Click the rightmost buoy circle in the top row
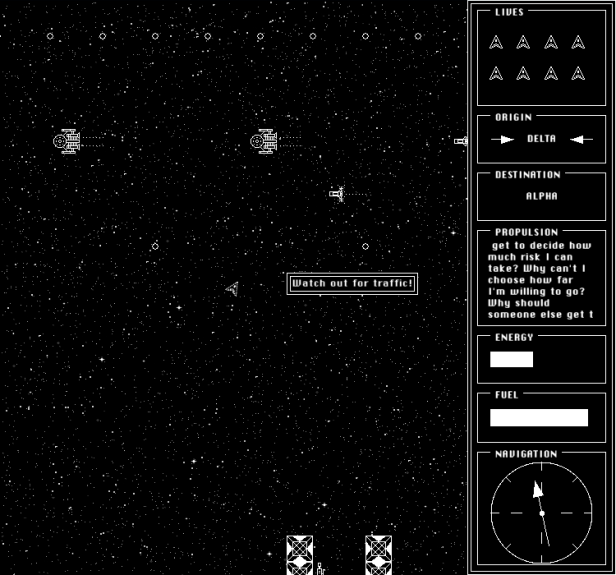The width and height of the screenshot is (616, 575). [418, 36]
